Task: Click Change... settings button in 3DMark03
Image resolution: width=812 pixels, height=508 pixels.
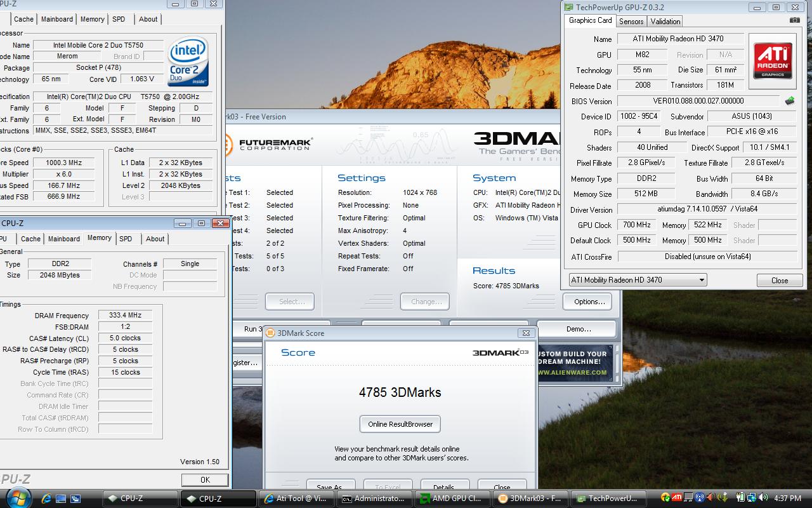Action: pyautogui.click(x=425, y=302)
